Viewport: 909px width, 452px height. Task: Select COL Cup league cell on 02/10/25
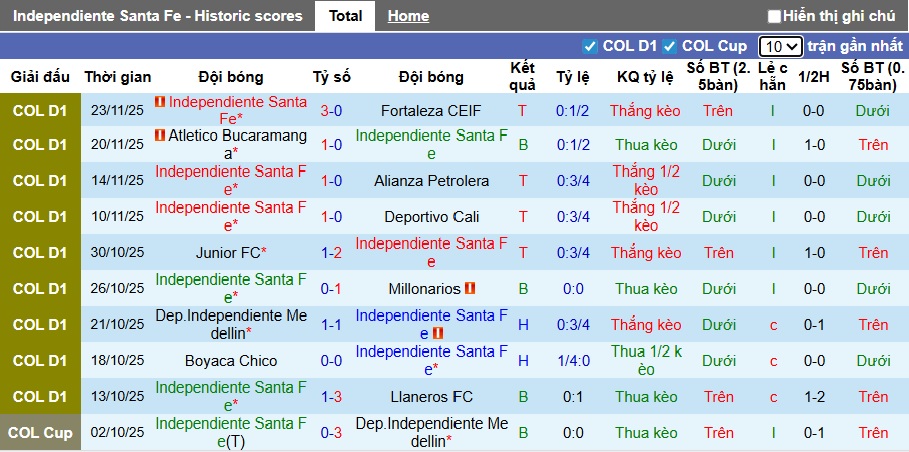click(x=41, y=433)
